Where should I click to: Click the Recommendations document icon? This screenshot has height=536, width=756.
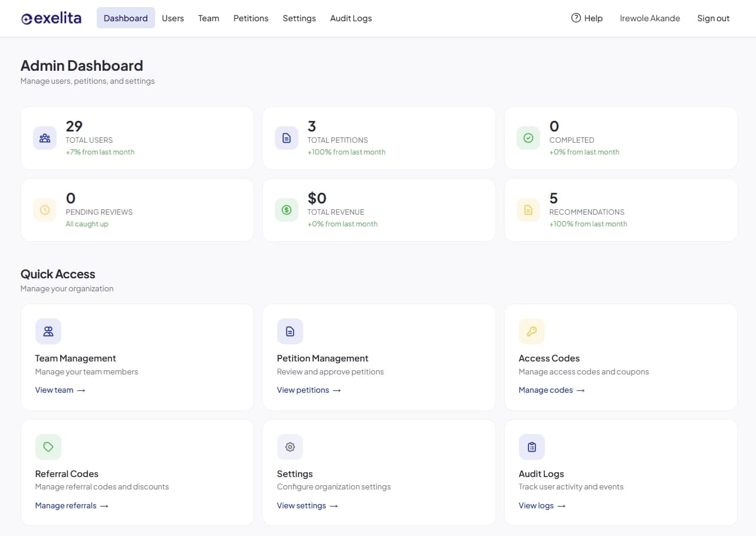[528, 209]
